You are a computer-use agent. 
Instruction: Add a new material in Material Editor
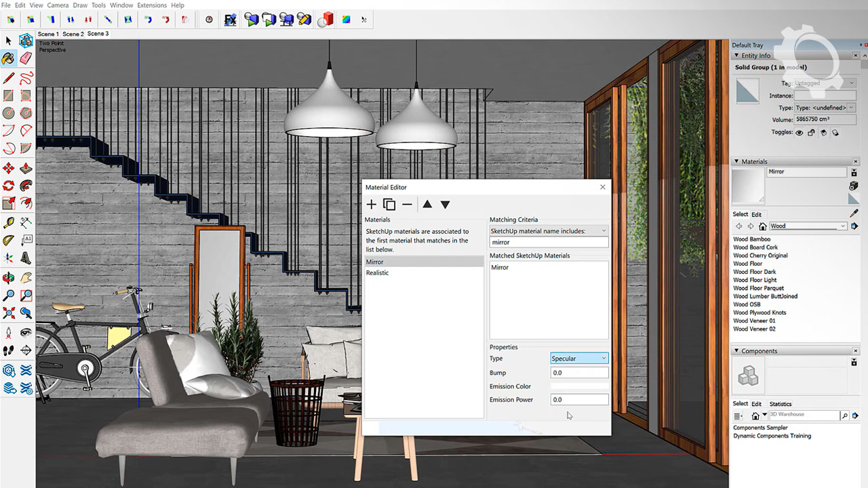click(x=371, y=205)
